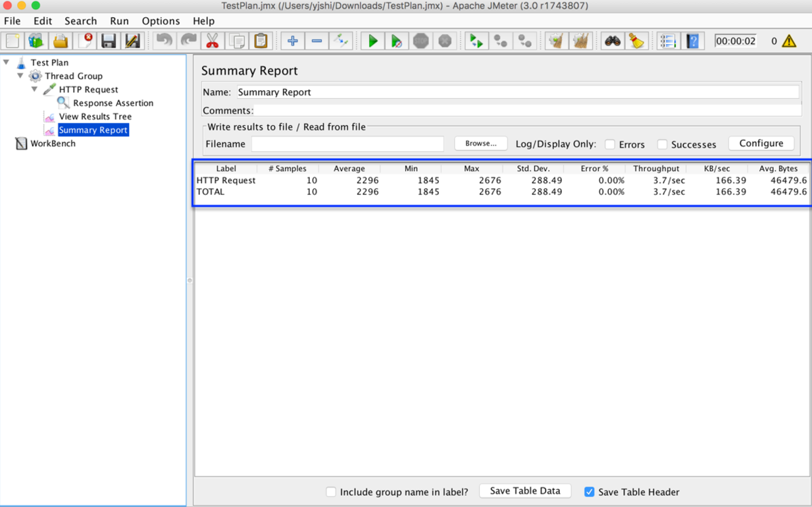Click the yellow warning triangle log icon
This screenshot has width=812, height=507.
[789, 41]
